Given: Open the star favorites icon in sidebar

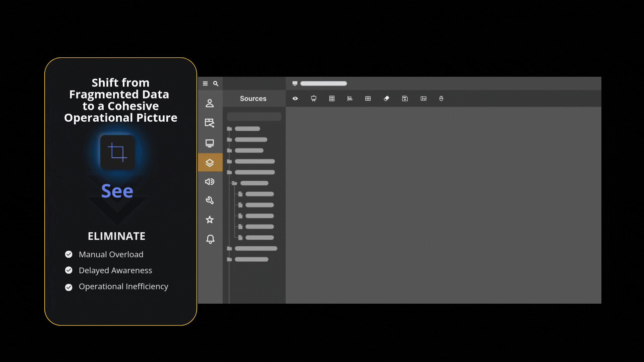Looking at the screenshot, I should coord(210,220).
